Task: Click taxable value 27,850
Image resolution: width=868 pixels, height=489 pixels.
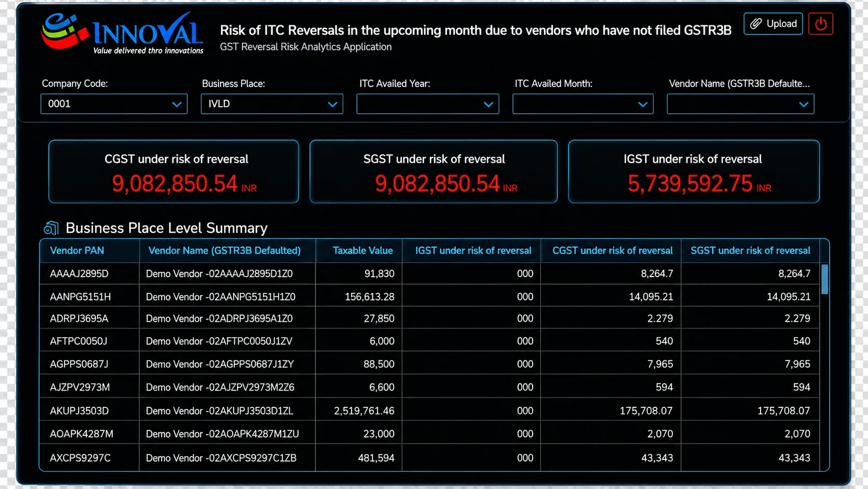Action: [x=379, y=319]
